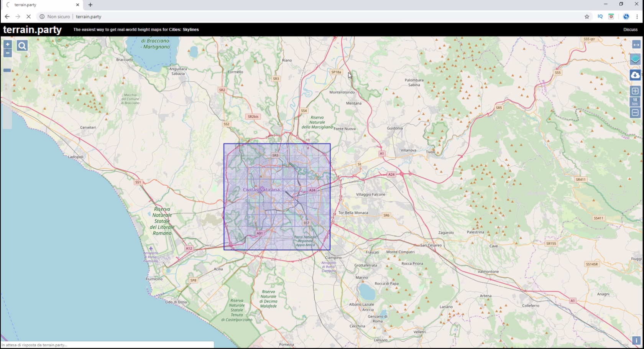Click the Monterotondo town label

(x=342, y=92)
